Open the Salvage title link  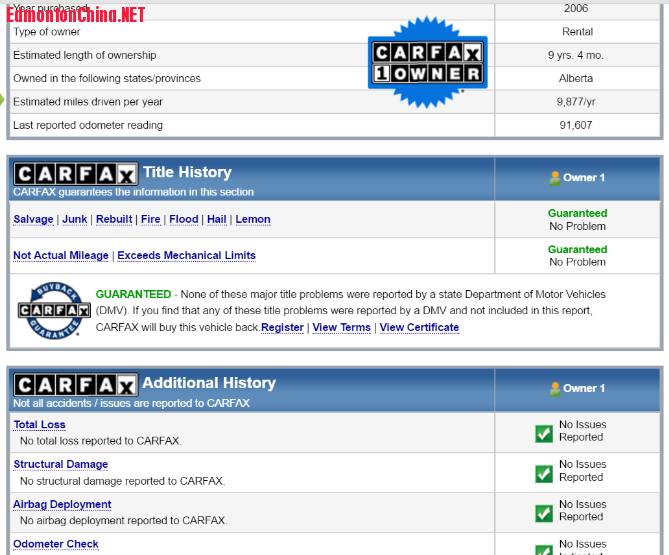[x=33, y=219]
